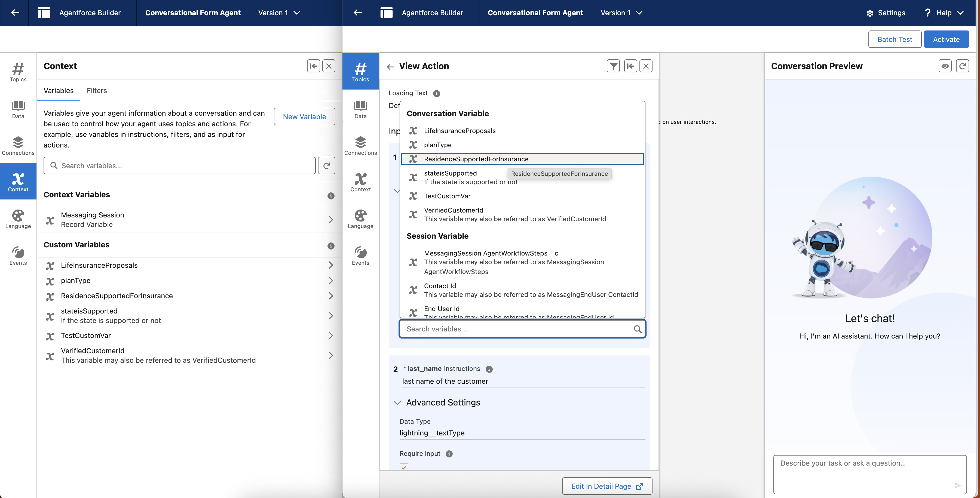Switch to the Filters tab

[x=97, y=91]
